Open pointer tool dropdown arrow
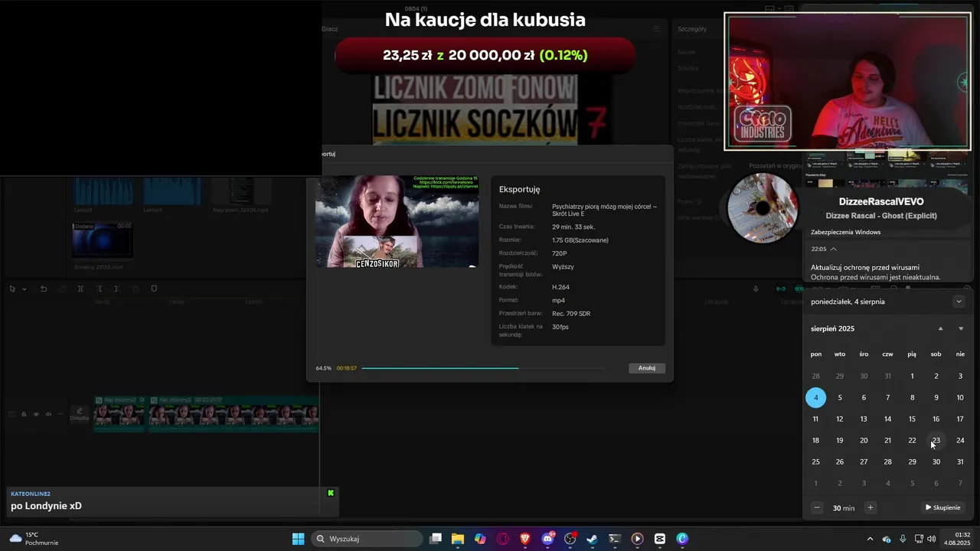Viewport: 980px width, 551px height. (24, 289)
